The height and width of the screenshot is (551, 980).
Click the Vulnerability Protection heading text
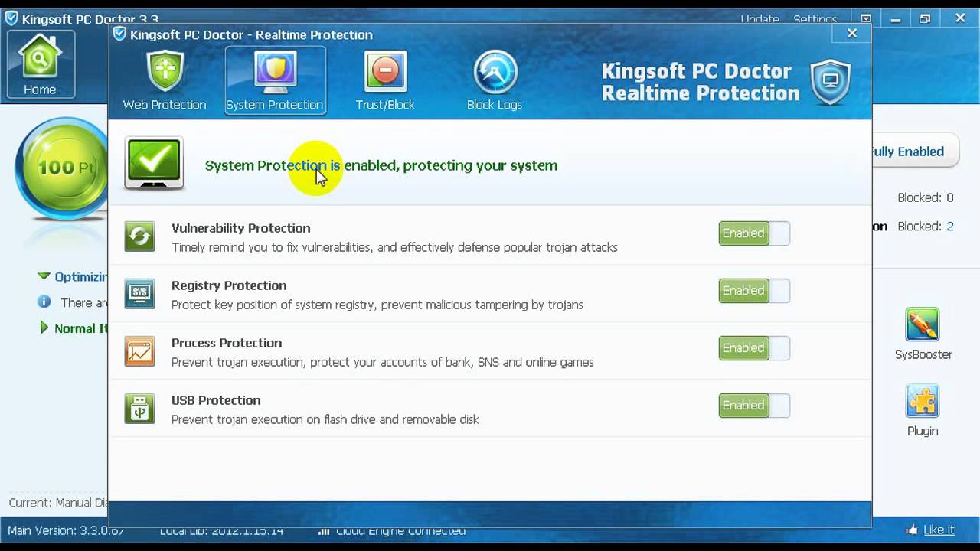(241, 228)
